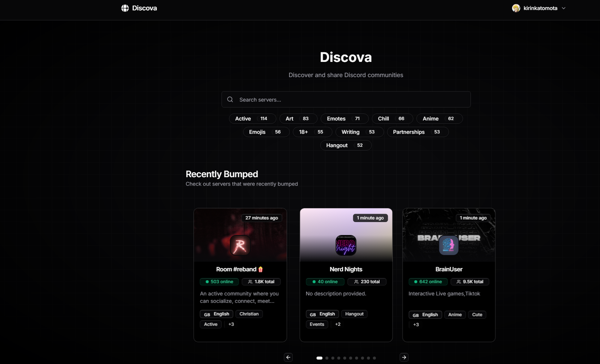Open the Nerd Nights server icon
This screenshot has height=364, width=600.
346,245
